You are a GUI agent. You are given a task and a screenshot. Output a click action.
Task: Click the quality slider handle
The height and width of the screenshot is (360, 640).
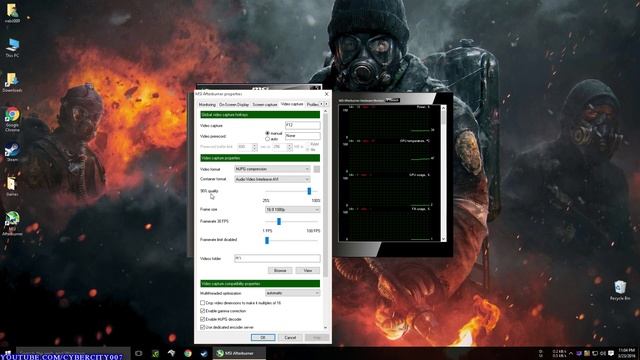point(309,191)
